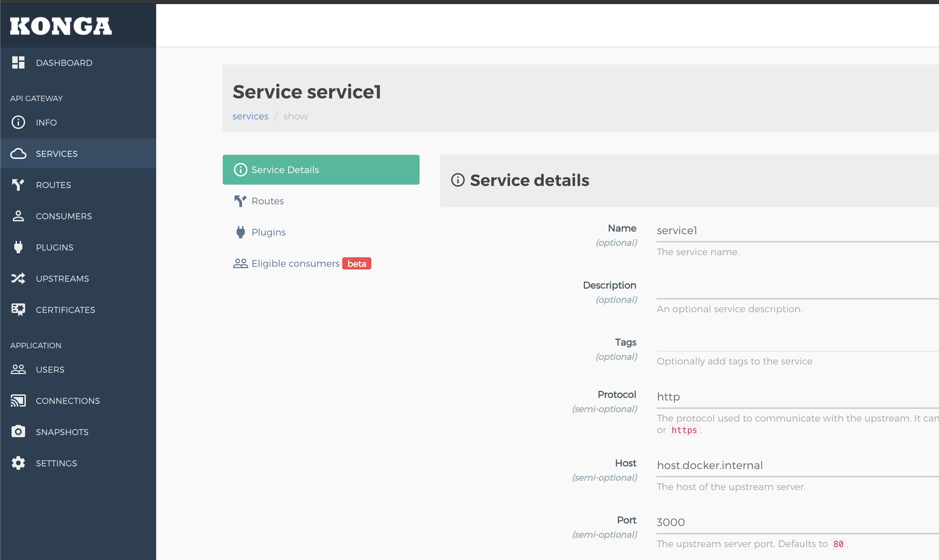Viewport: 939px width, 560px height.
Task: Open the Dashboard from the sidebar
Action: 64,63
